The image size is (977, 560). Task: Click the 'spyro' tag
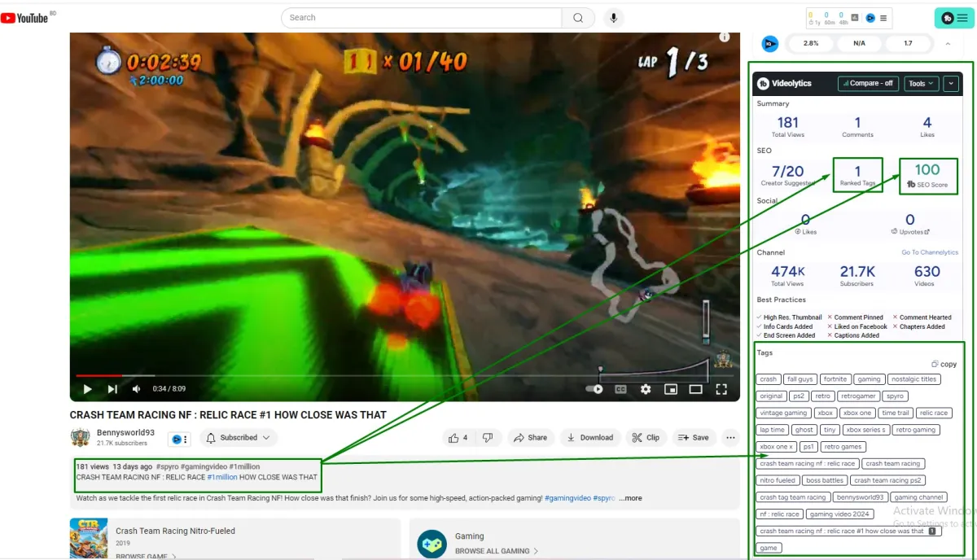click(895, 396)
